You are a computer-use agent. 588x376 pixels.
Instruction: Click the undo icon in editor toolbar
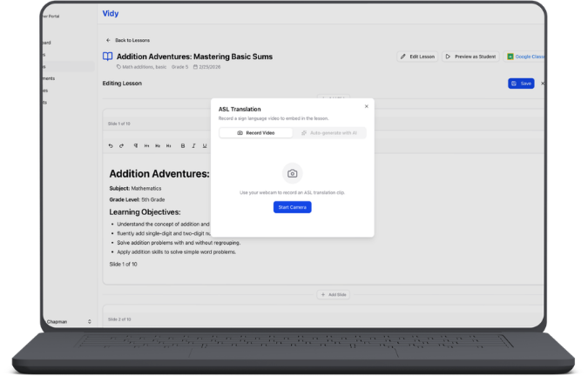pos(111,146)
